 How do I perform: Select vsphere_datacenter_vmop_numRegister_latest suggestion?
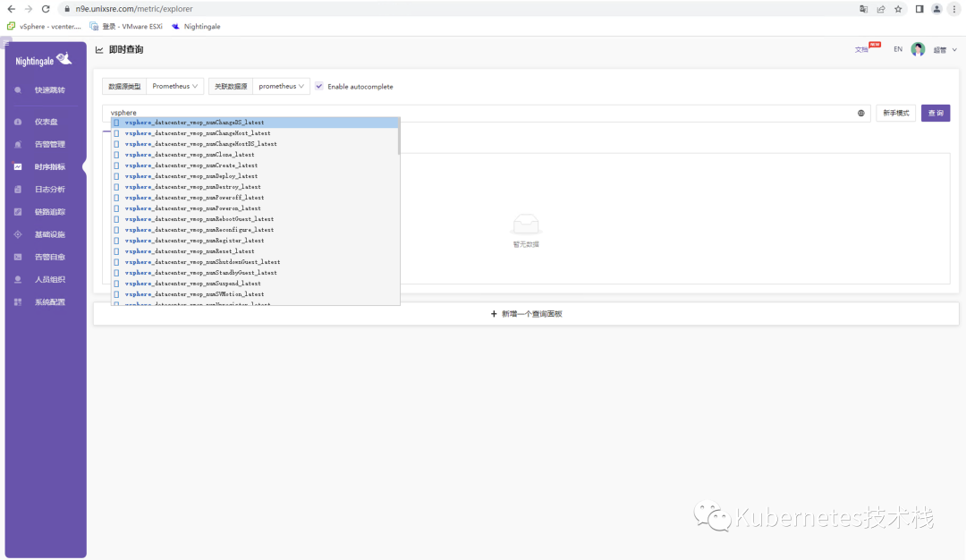[x=254, y=241]
